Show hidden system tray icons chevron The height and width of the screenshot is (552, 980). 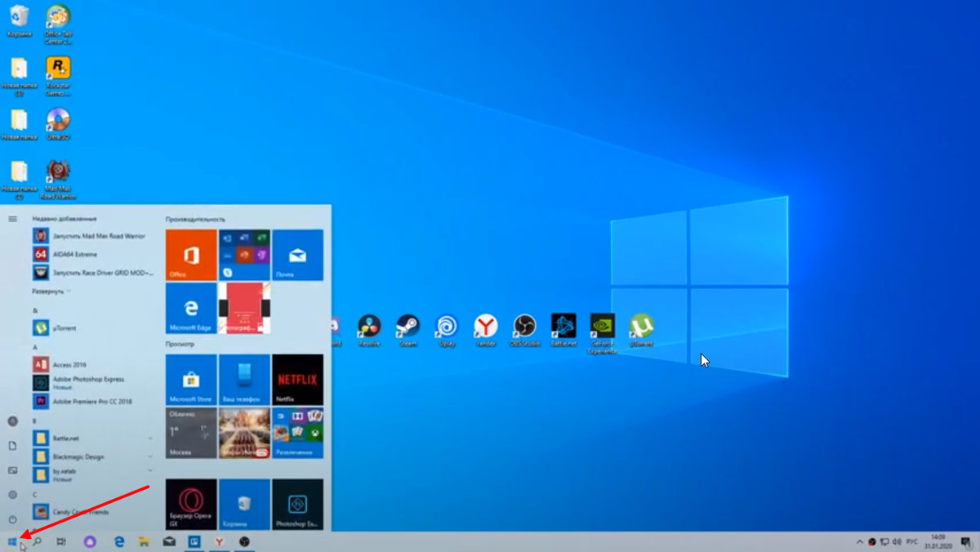point(859,541)
